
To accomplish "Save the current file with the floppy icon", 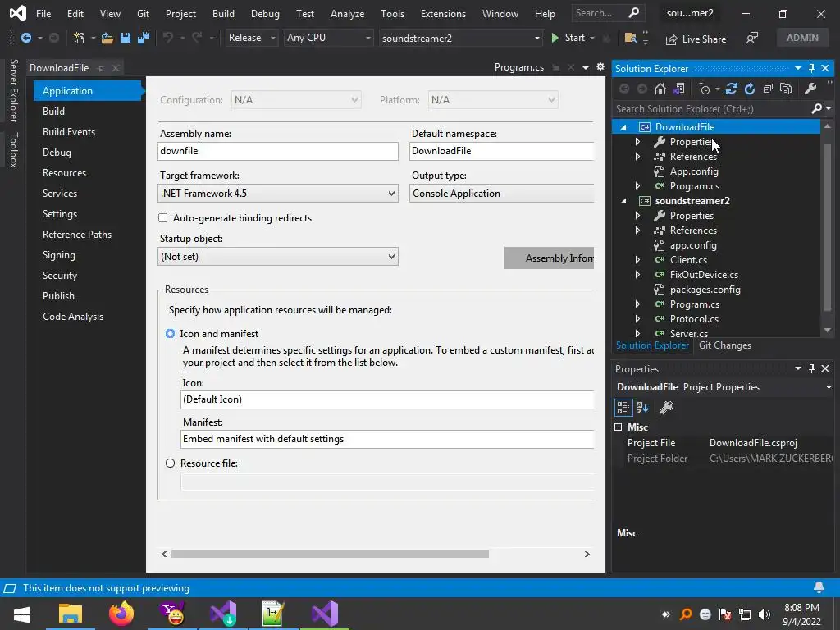I will (126, 38).
